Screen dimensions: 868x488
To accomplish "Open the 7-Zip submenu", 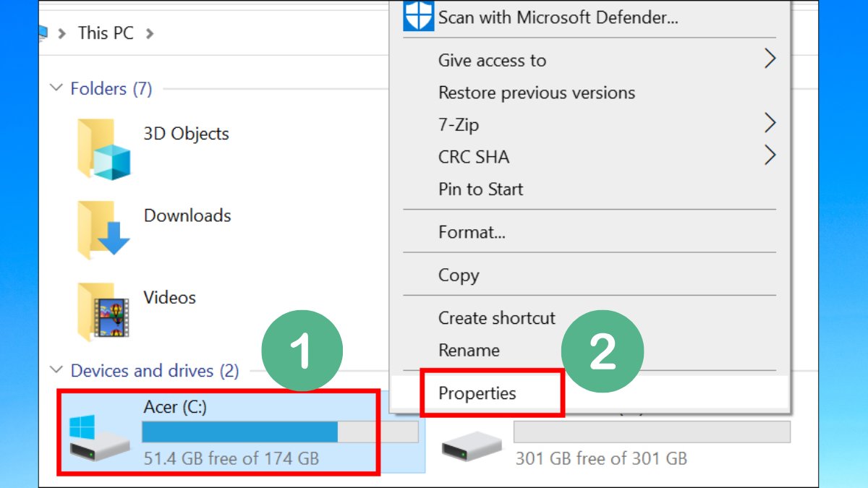I will click(x=459, y=124).
